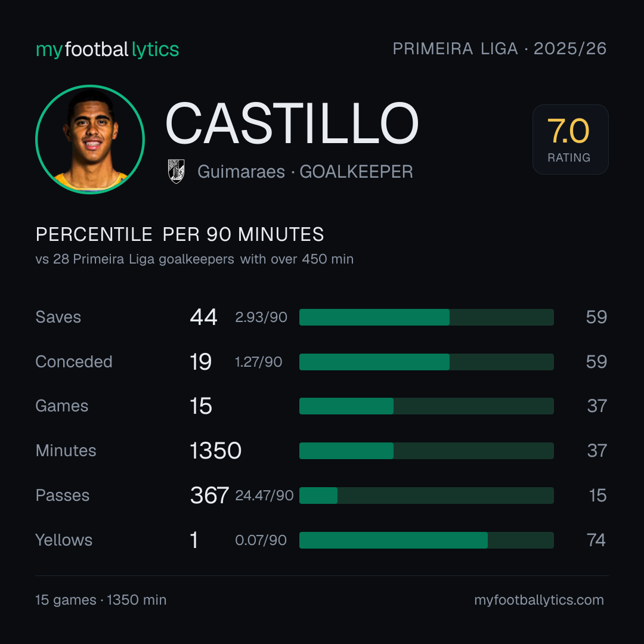Click the Games percentile bar
The height and width of the screenshot is (644, 644).
pos(426,406)
